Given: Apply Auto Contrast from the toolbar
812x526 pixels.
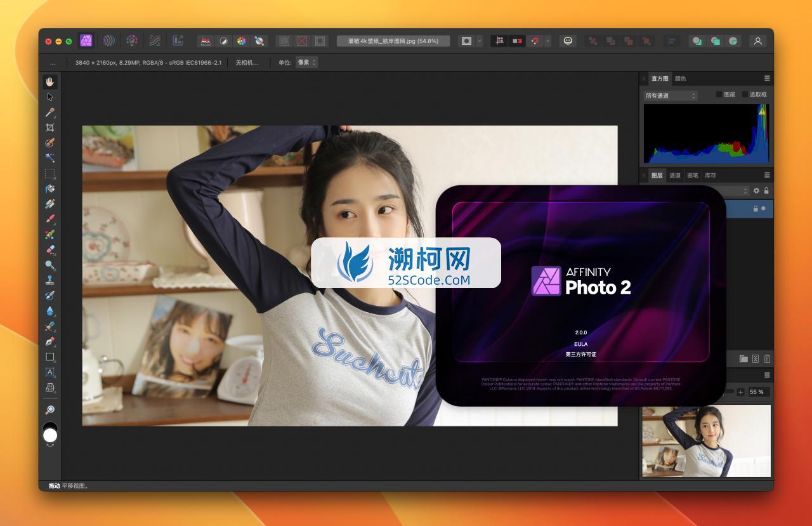Looking at the screenshot, I should click(223, 41).
